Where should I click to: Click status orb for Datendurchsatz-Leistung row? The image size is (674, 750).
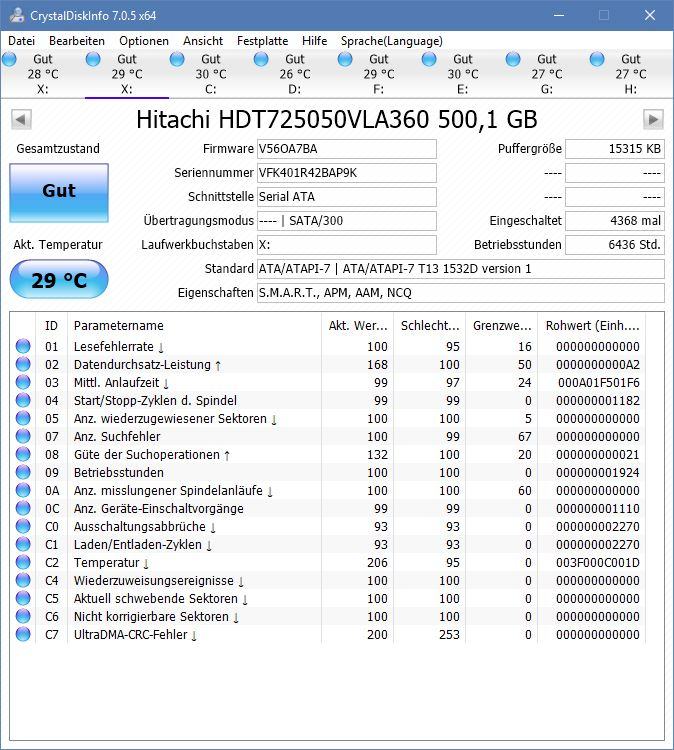pyautogui.click(x=23, y=364)
